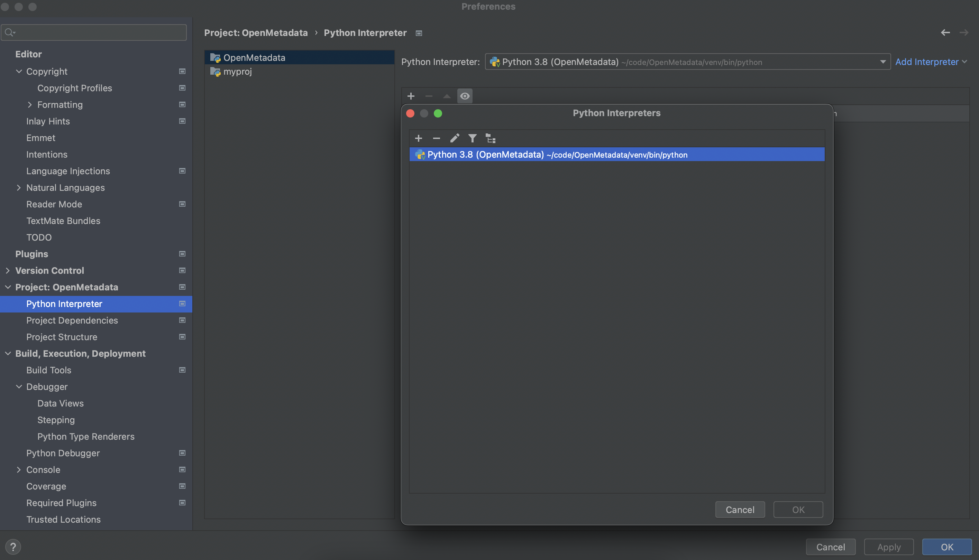Filter the interpreter list with the funnel icon

472,138
